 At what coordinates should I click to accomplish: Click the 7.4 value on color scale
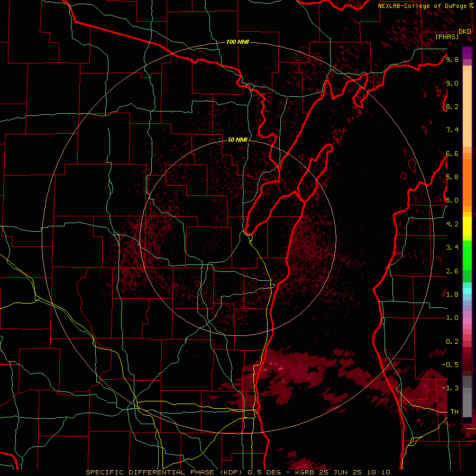pyautogui.click(x=452, y=130)
